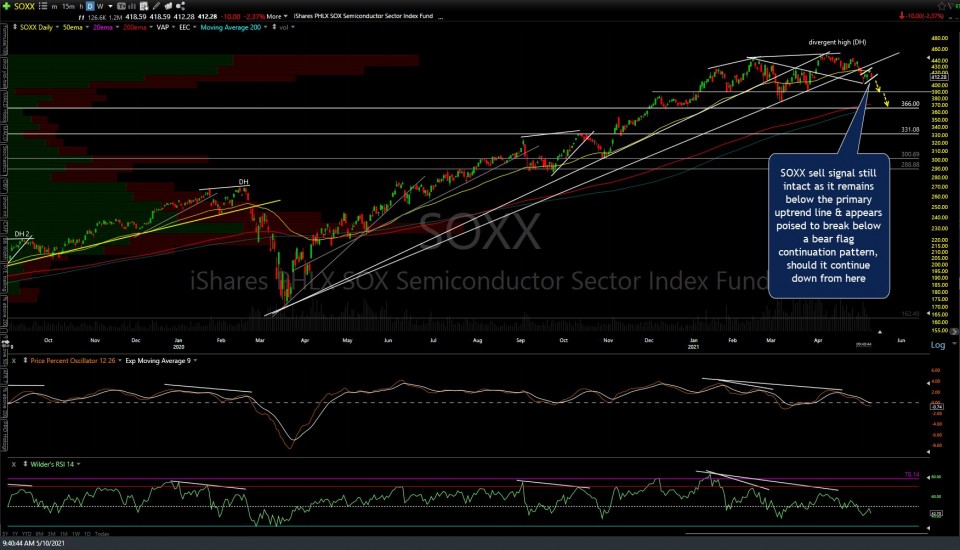Click the move handle beside SOXX Daily

point(15,27)
